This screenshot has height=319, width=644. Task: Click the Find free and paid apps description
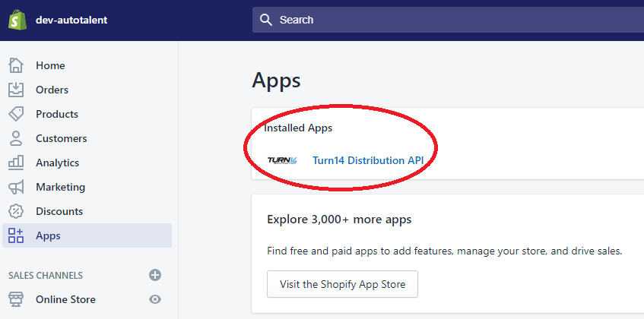point(444,251)
